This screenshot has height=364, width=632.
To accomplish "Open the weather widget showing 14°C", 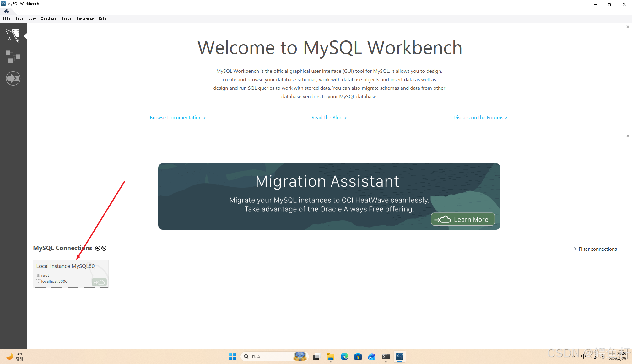I will [x=15, y=356].
